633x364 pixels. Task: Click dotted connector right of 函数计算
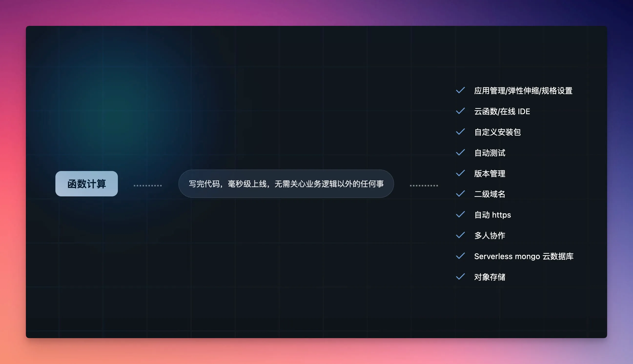(148, 185)
